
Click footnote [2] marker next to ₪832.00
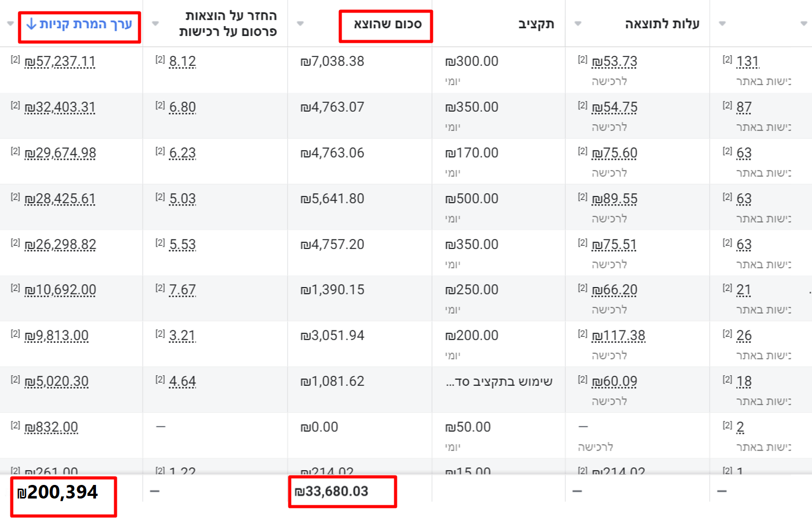(15, 425)
